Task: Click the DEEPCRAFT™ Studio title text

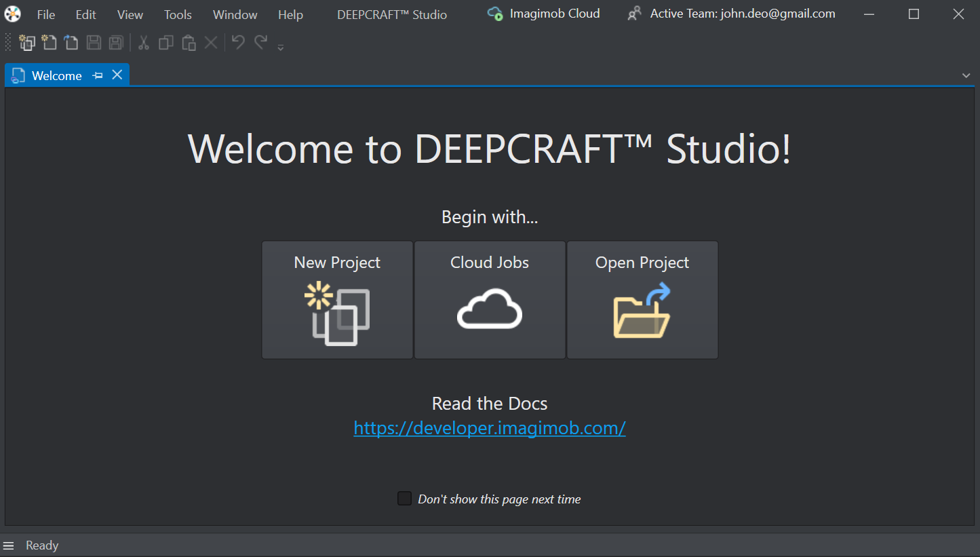Action: [392, 14]
